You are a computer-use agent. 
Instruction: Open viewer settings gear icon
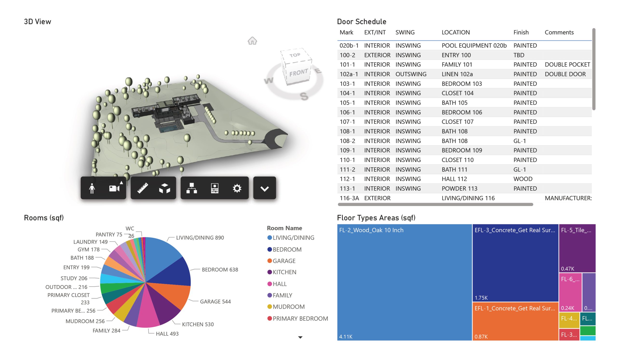tap(237, 188)
